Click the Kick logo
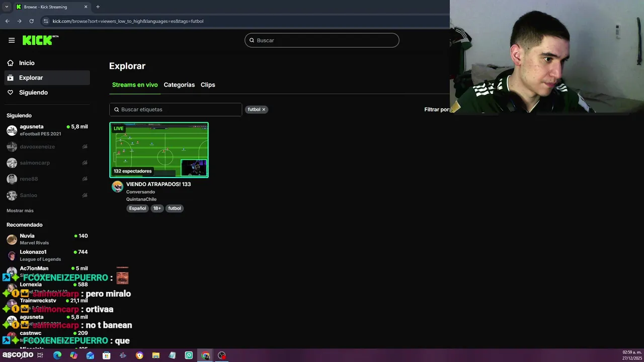Screen dimensions: 644x362 (40, 40)
